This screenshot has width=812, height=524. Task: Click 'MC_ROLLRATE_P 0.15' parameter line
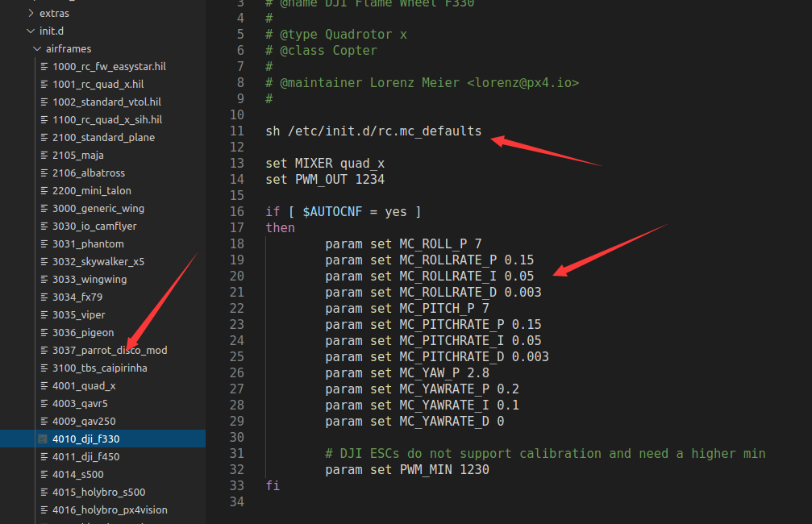[x=429, y=260]
